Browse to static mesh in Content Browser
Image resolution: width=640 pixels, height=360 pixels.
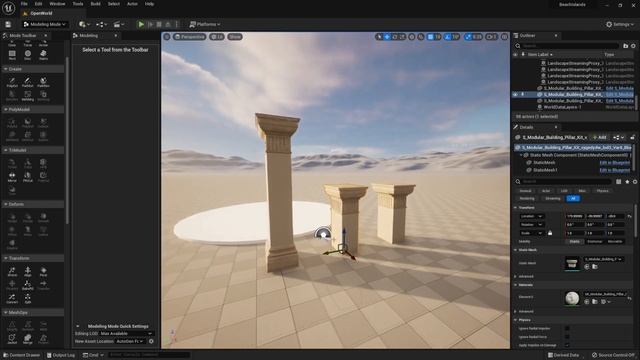595,267
